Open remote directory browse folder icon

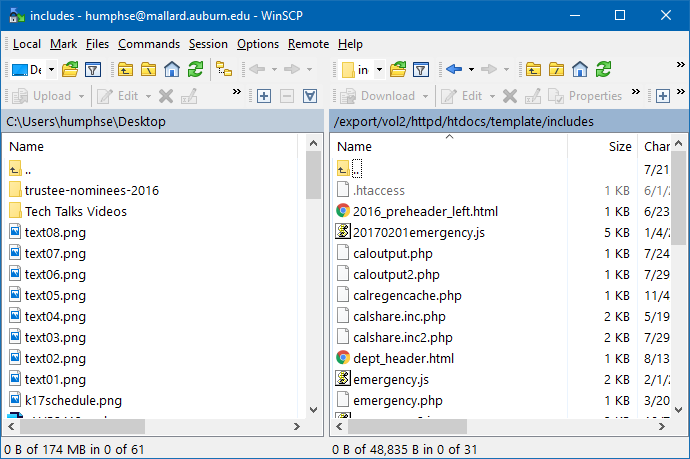(x=398, y=70)
